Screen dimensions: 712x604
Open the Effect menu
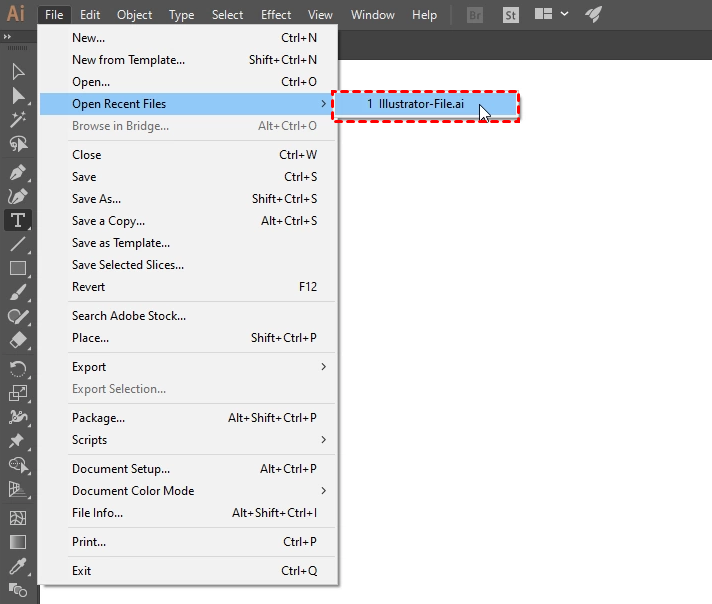pyautogui.click(x=276, y=15)
